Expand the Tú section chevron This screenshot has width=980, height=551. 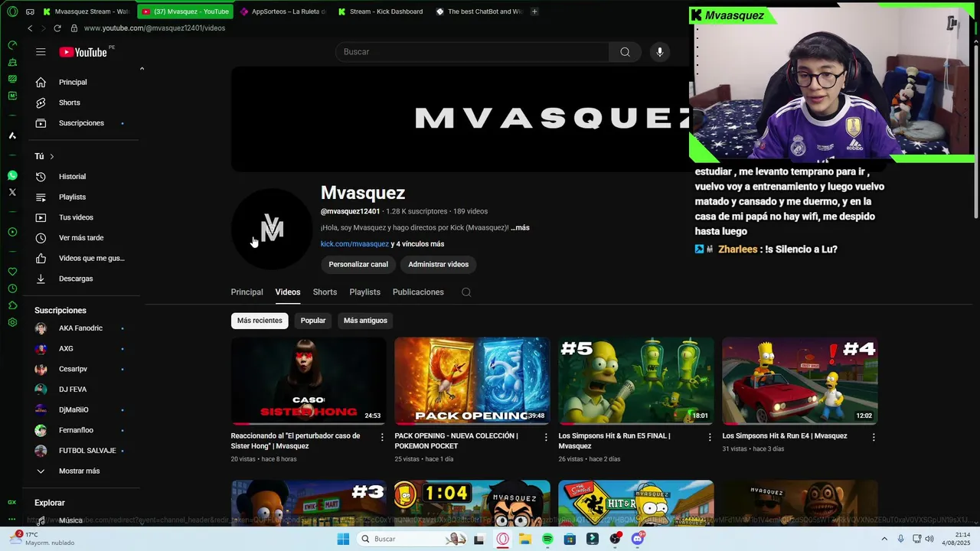pos(52,156)
